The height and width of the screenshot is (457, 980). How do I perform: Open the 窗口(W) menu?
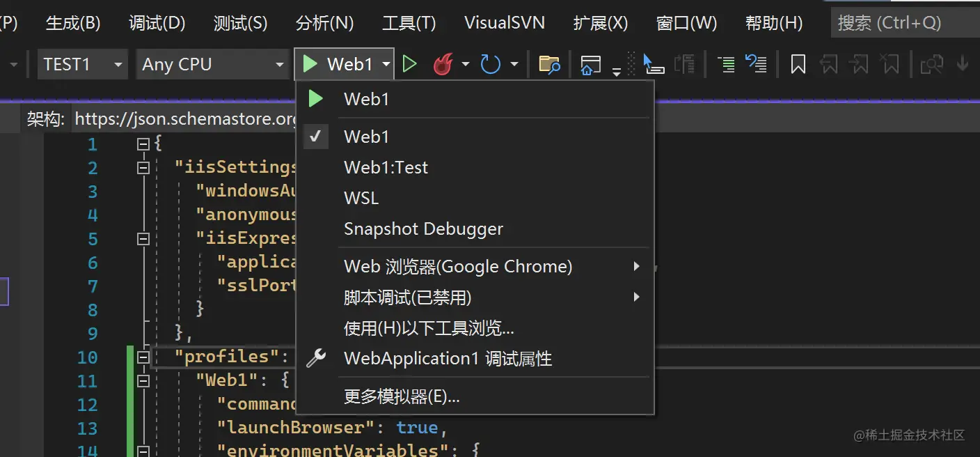point(686,23)
